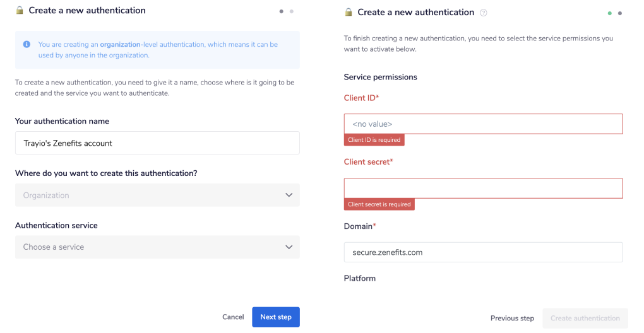Click the lock icon in left dialog header
Screen dimensions: 644x333
[x=20, y=11]
